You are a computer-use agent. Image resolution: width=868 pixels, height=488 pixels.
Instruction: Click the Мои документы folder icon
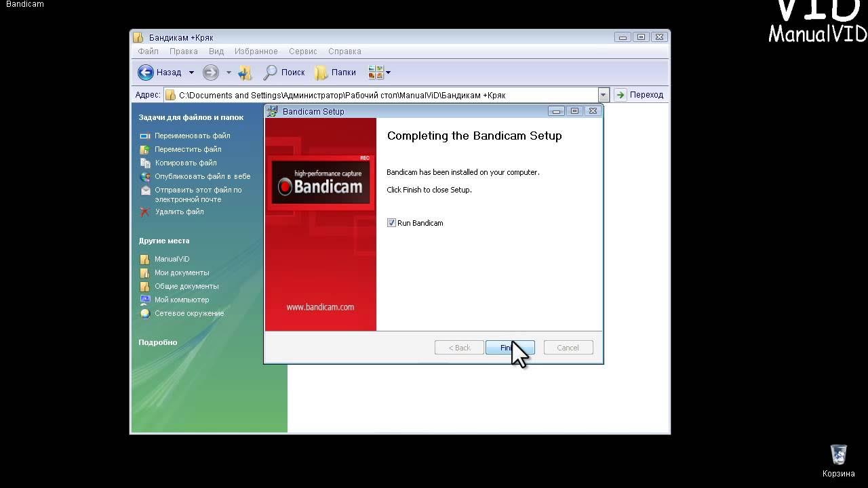(x=144, y=272)
